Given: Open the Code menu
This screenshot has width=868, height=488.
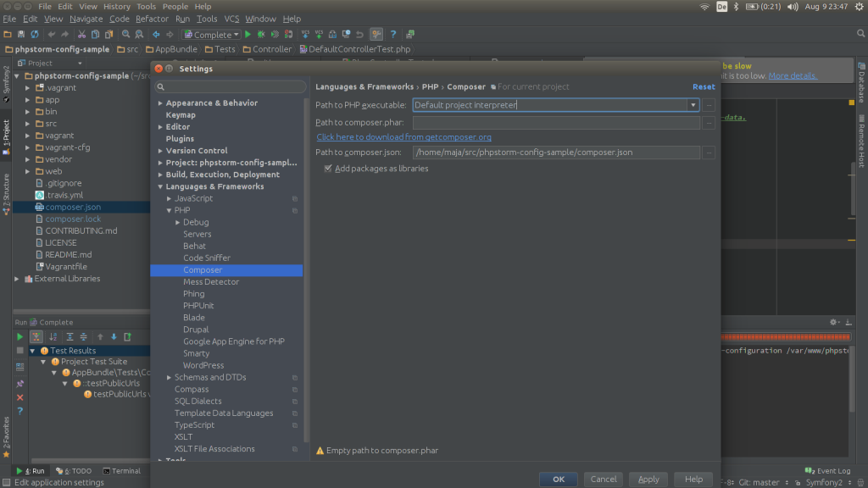Looking at the screenshot, I should 119,19.
